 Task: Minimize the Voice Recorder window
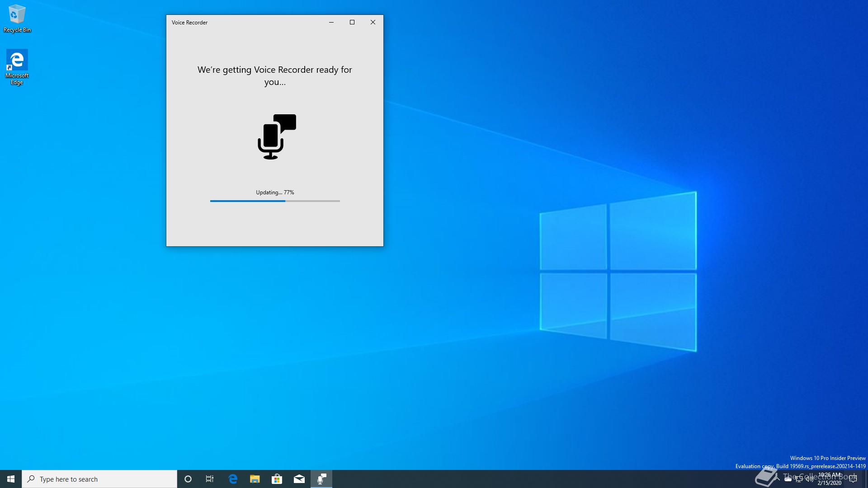pyautogui.click(x=331, y=22)
